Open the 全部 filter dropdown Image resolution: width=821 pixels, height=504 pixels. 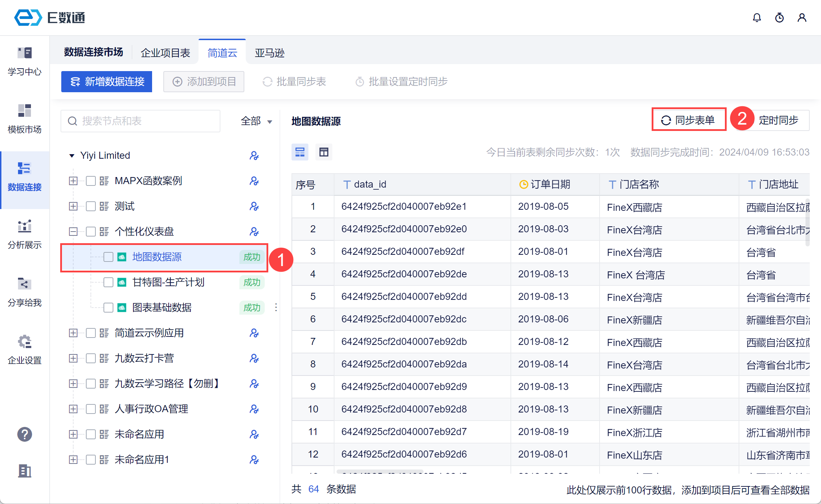256,121
